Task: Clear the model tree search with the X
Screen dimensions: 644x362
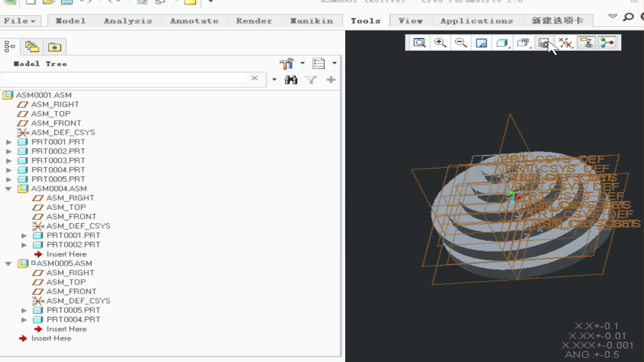Action: point(255,78)
